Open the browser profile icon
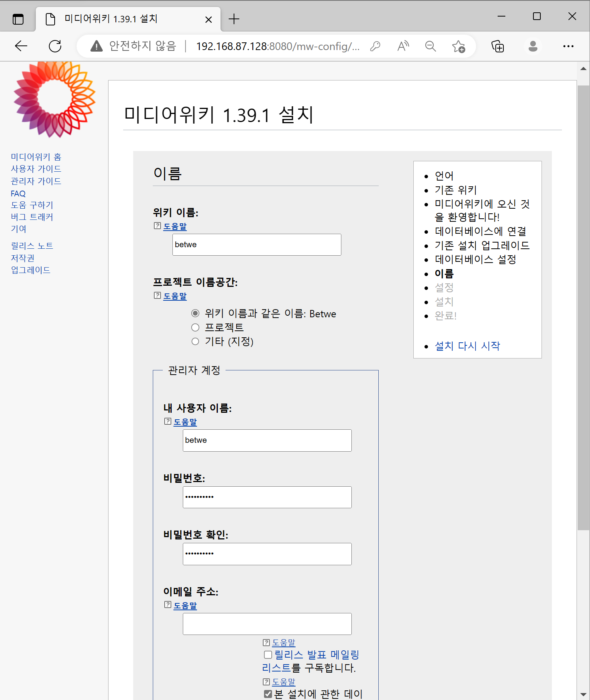Image resolution: width=590 pixels, height=700 pixels. (x=533, y=46)
